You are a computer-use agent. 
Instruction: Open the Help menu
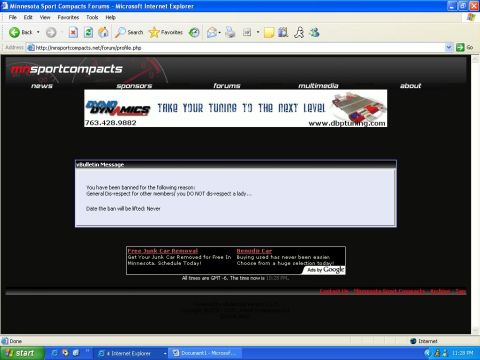point(110,17)
